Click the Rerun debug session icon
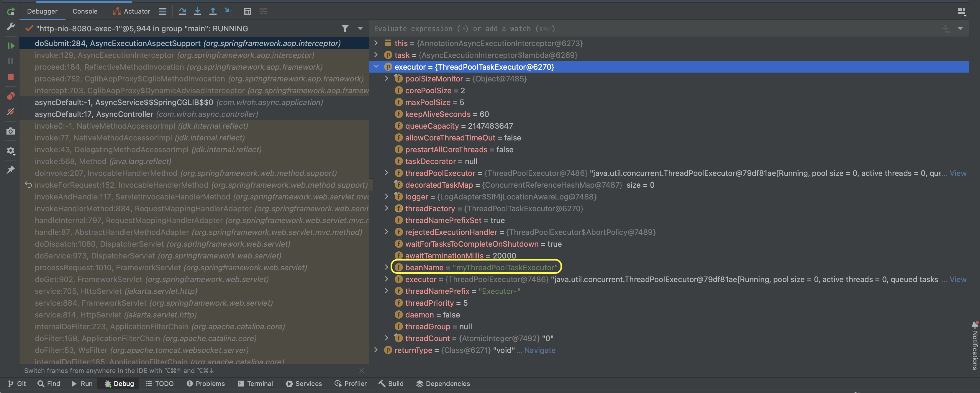The height and width of the screenshot is (393, 980). click(11, 12)
